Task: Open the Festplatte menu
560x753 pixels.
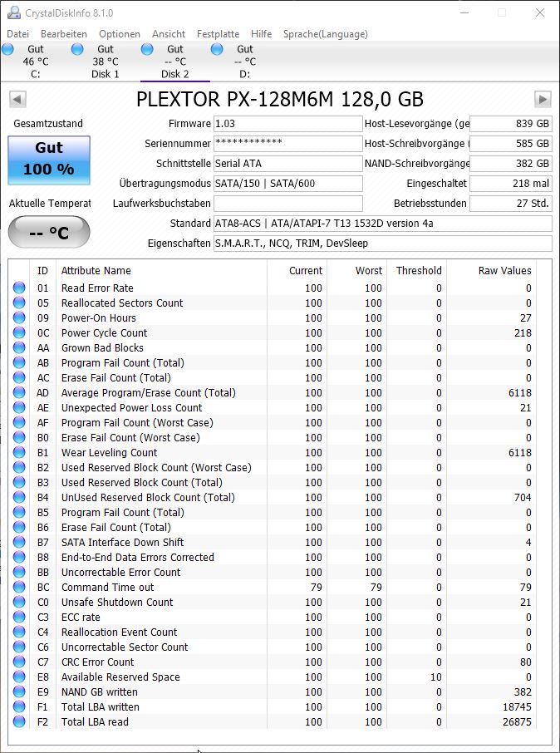Action: pyautogui.click(x=218, y=34)
